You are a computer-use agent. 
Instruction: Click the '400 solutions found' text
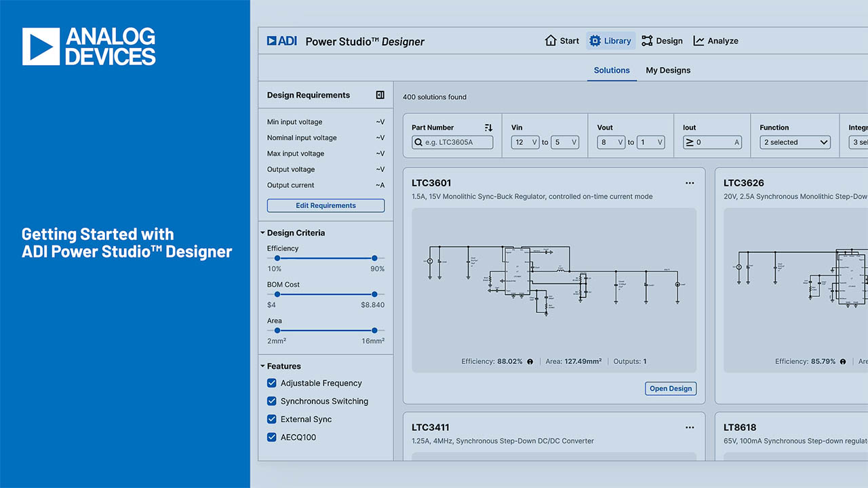435,97
